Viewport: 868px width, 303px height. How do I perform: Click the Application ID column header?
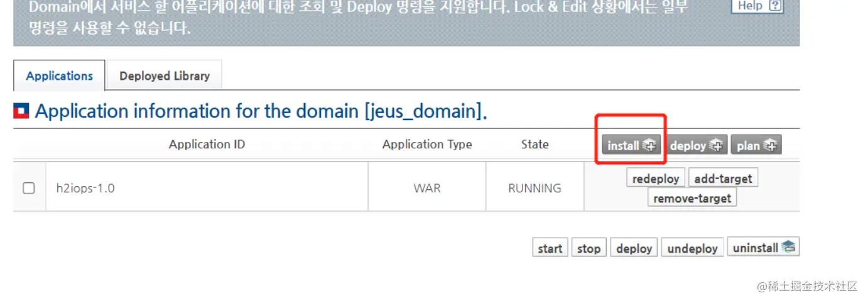pos(207,144)
